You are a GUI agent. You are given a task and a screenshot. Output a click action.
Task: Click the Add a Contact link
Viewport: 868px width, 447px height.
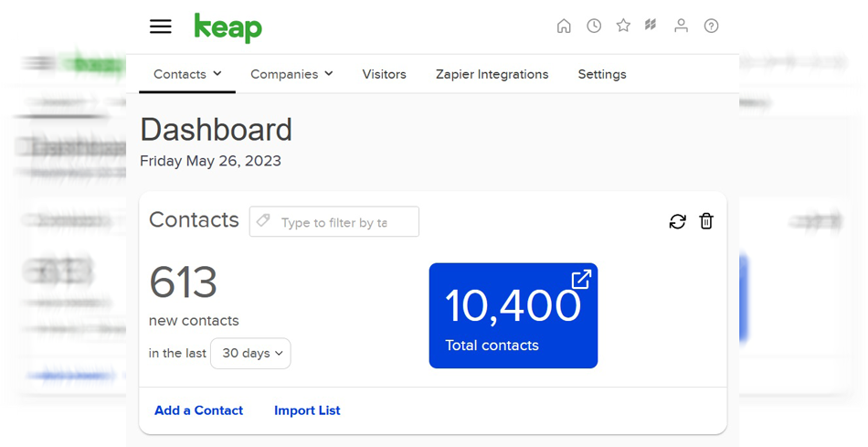tap(198, 410)
